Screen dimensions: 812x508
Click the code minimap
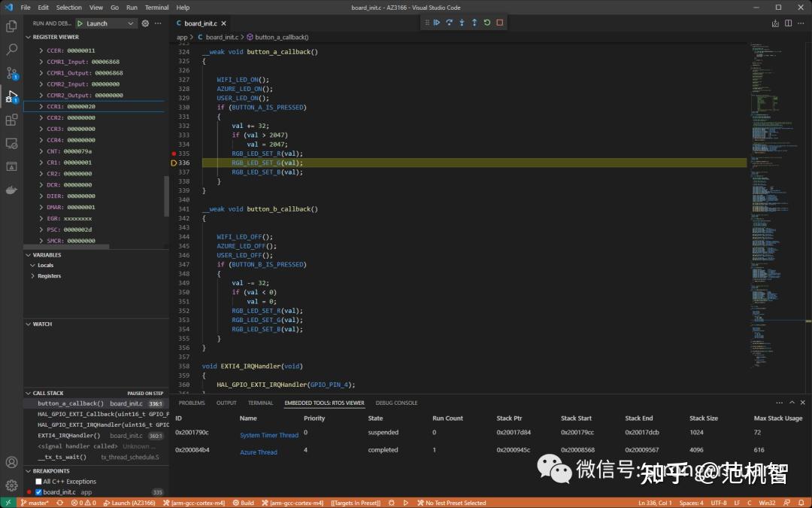(x=776, y=208)
